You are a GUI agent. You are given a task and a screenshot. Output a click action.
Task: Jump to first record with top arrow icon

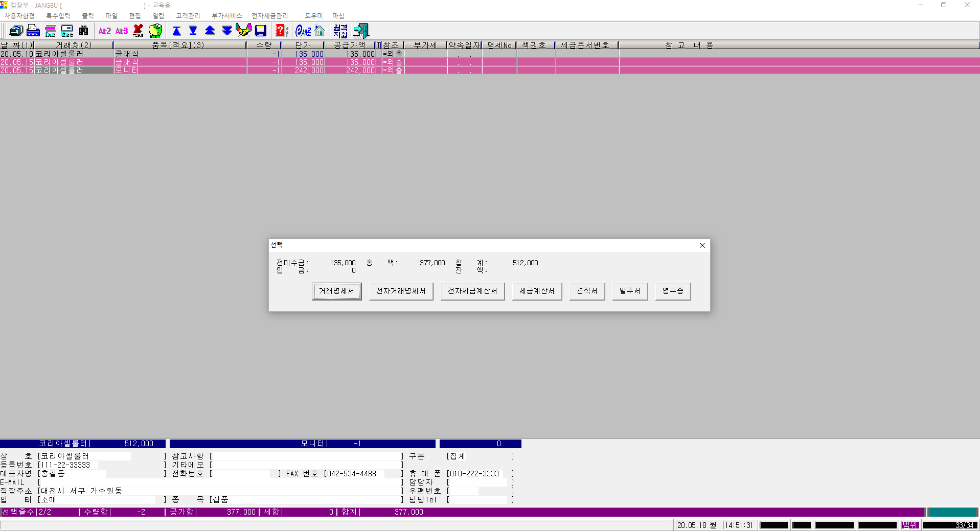[x=176, y=31]
